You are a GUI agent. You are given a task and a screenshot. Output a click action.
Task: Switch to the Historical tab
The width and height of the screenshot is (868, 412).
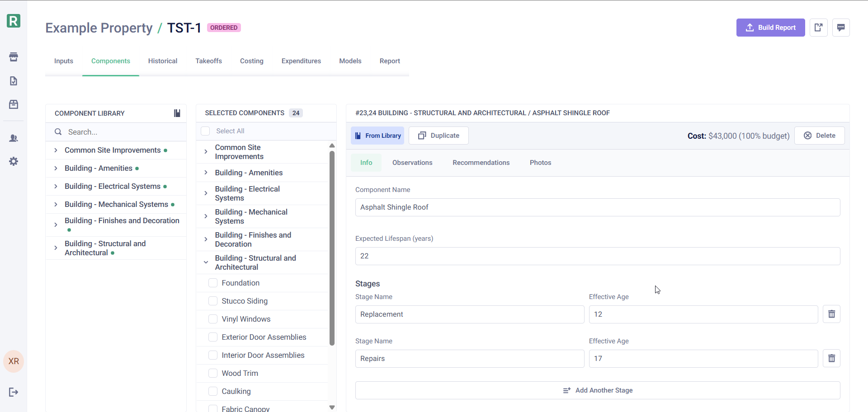pos(163,61)
